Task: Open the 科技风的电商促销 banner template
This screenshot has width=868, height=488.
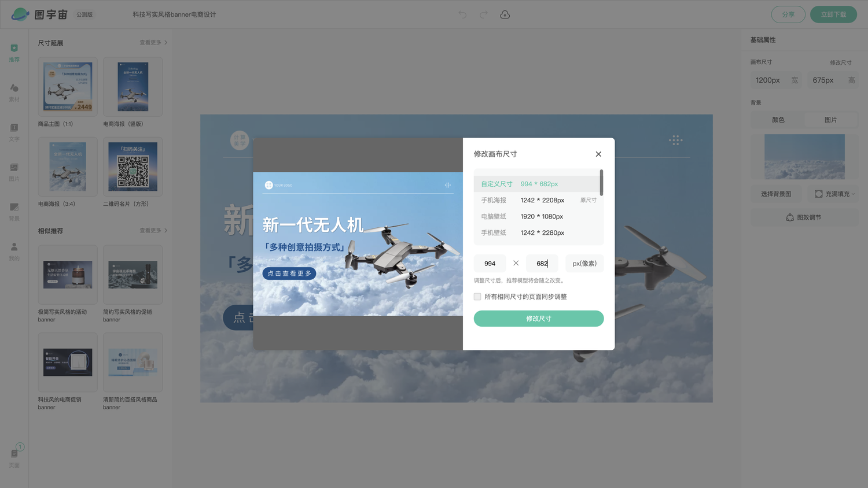Action: pyautogui.click(x=68, y=363)
